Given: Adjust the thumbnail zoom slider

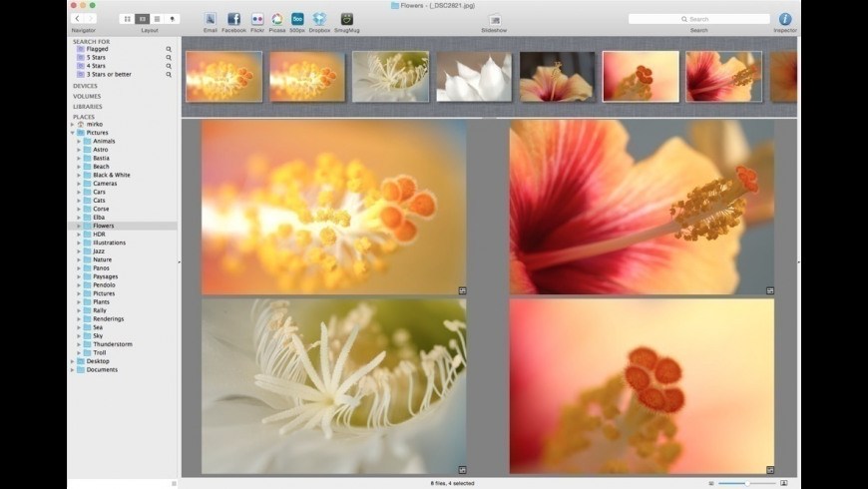Looking at the screenshot, I should 746,483.
